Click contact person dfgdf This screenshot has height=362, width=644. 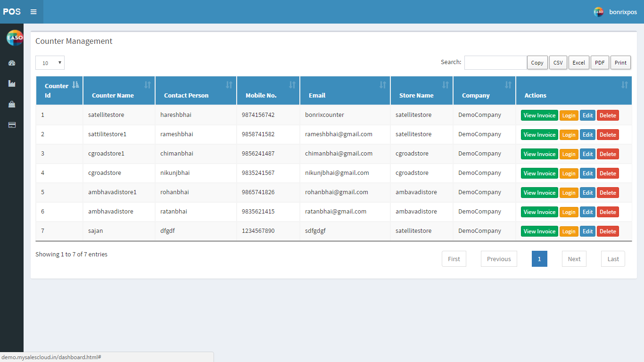click(x=167, y=231)
